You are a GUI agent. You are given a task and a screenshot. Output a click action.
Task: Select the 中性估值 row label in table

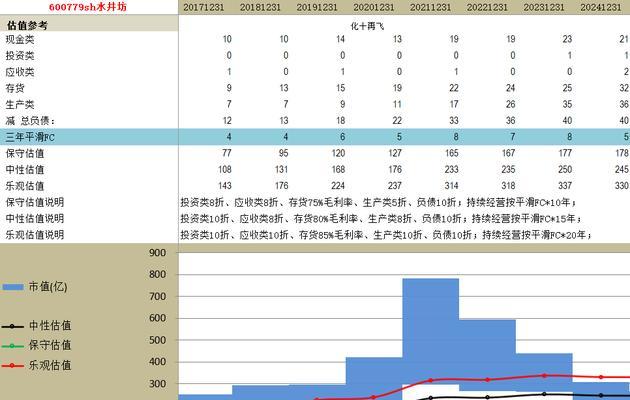pyautogui.click(x=25, y=169)
